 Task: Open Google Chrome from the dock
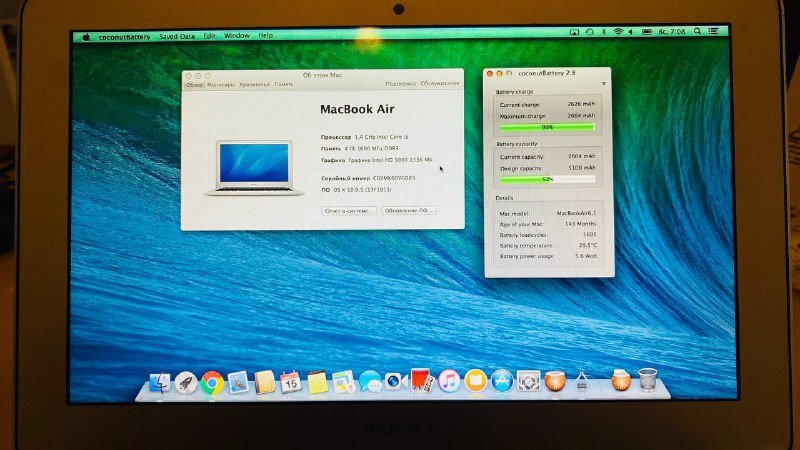(211, 382)
